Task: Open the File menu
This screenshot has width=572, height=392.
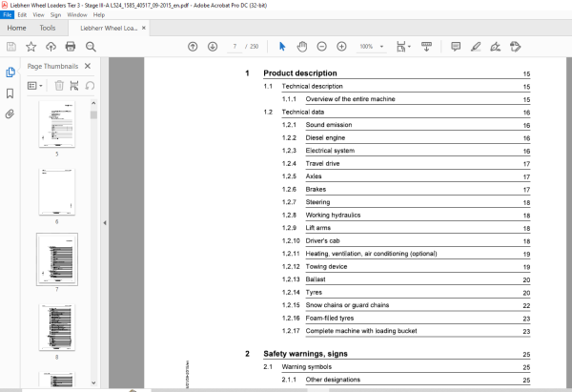Action: point(8,15)
